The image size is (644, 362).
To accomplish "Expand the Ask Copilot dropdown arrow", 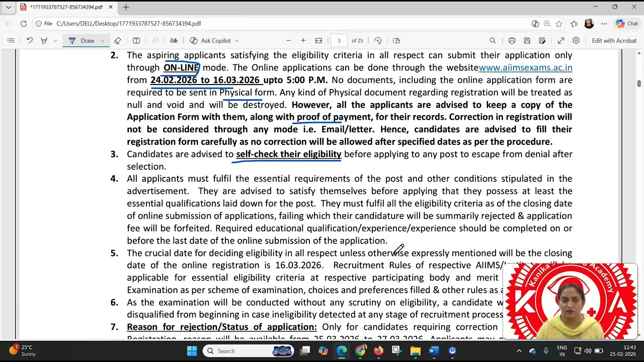I will [236, 41].
